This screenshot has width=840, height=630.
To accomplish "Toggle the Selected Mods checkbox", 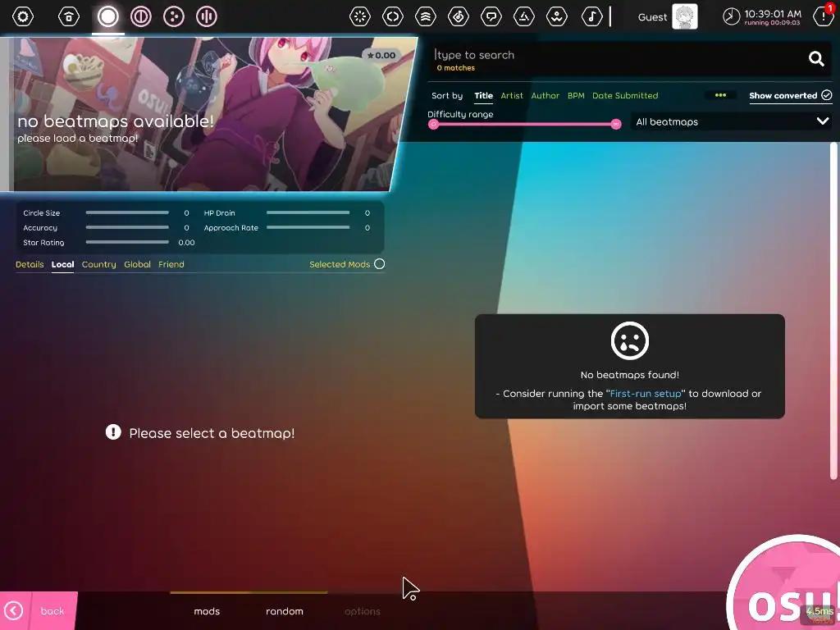I will tap(379, 264).
